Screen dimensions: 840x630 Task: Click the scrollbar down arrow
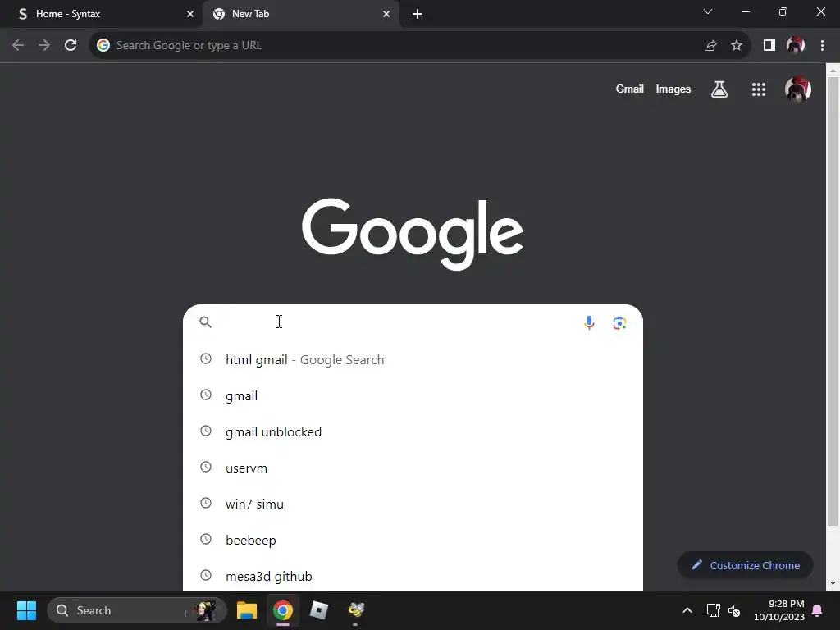tap(833, 583)
